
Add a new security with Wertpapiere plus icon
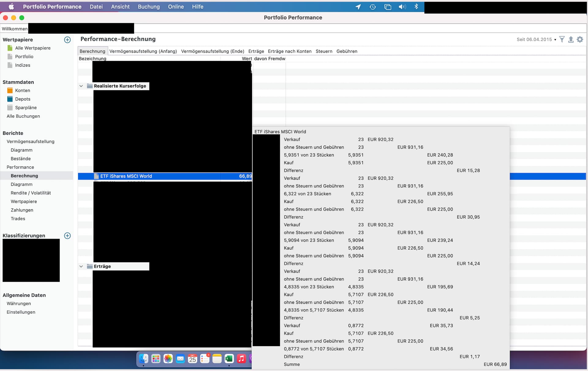point(67,40)
